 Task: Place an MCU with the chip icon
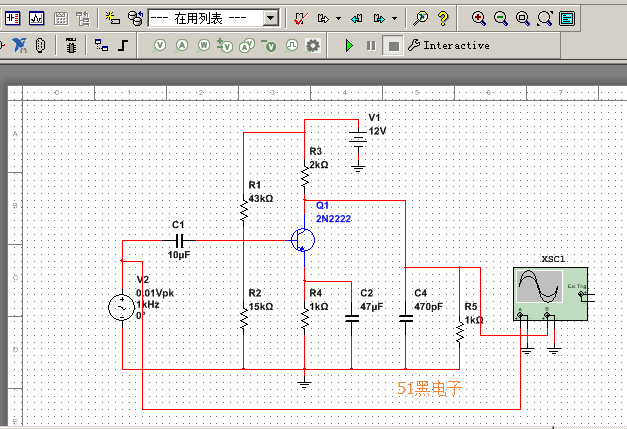[x=71, y=46]
